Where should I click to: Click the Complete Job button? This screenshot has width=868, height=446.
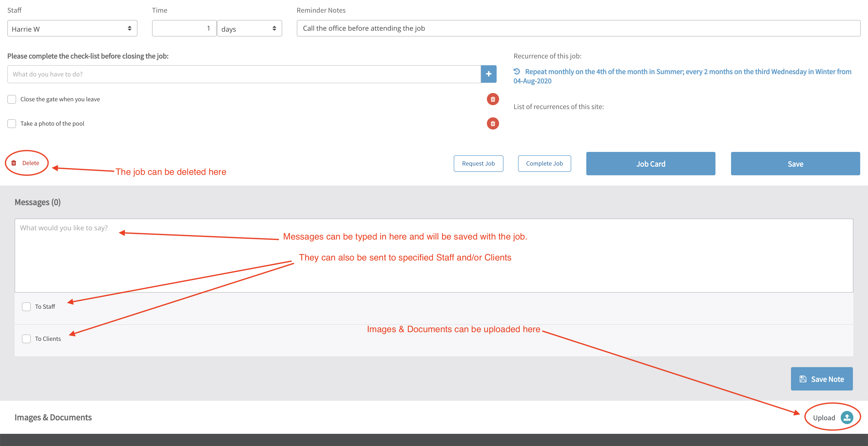544,164
